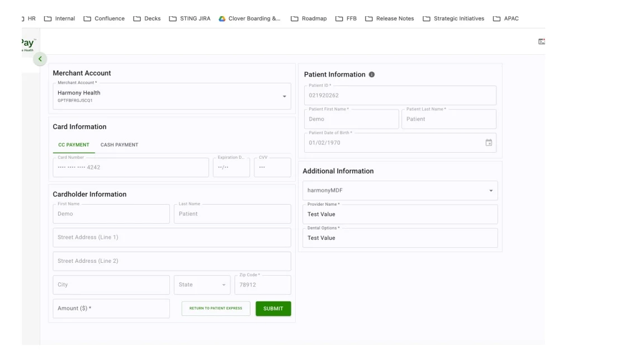The width and height of the screenshot is (644, 359).
Task: Click Street Address (Line 1) field
Action: pos(172,238)
